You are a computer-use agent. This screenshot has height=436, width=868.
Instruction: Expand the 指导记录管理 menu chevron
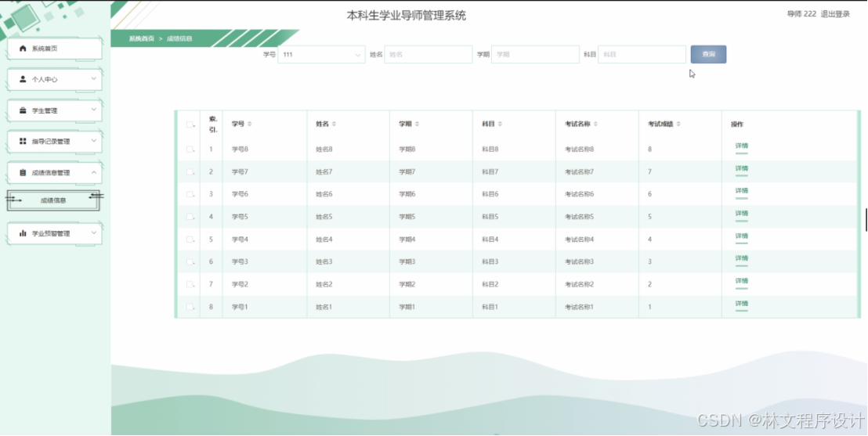click(93, 141)
